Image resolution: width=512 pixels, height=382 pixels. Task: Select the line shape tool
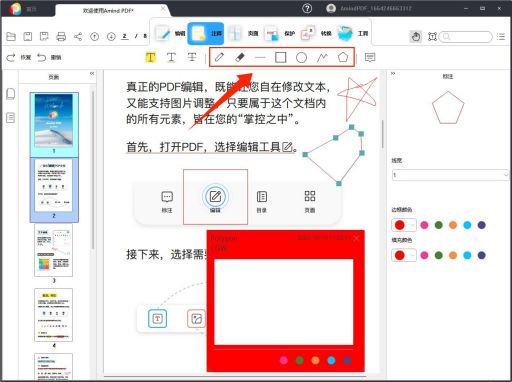point(260,58)
